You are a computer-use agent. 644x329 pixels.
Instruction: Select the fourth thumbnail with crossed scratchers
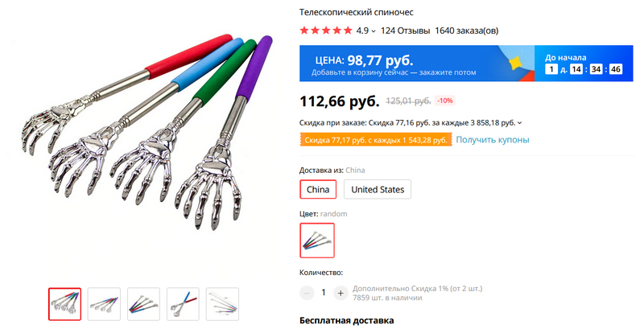(184, 304)
